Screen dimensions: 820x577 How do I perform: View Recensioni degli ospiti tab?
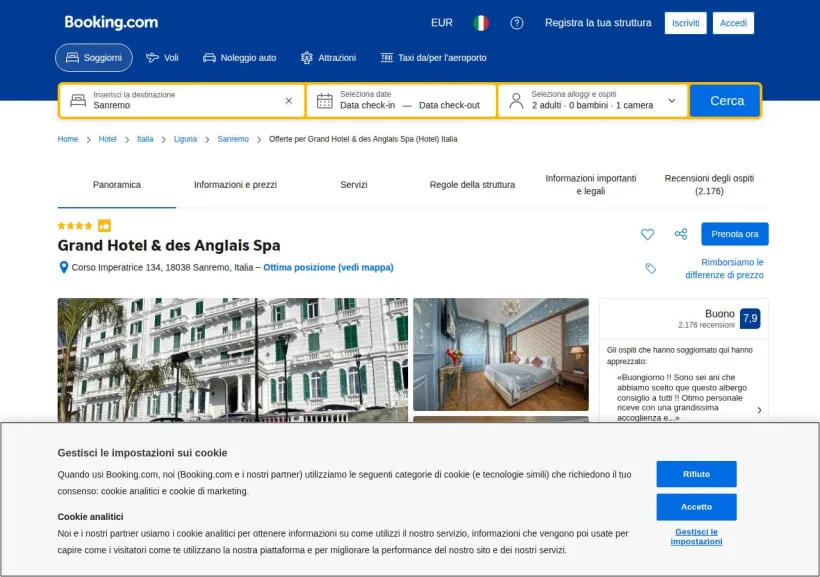(x=709, y=185)
